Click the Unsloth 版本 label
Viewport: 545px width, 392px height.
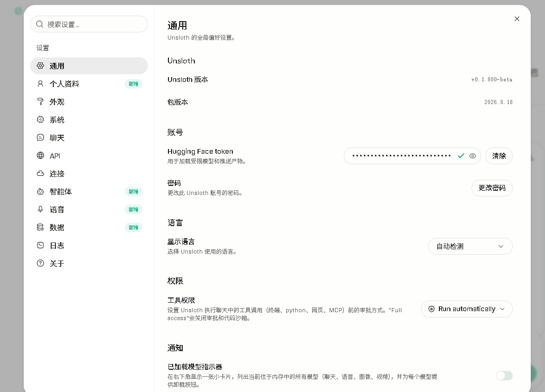[x=187, y=79]
